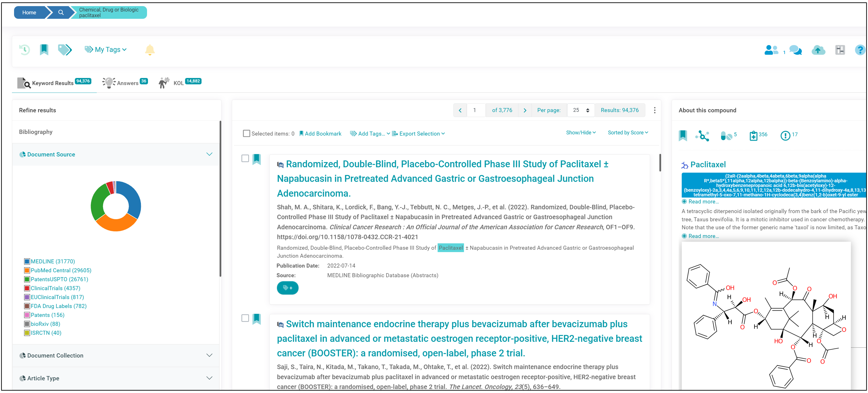This screenshot has height=393, width=868.
Task: Click the orange PubMed Central donut segment
Action: click(116, 224)
